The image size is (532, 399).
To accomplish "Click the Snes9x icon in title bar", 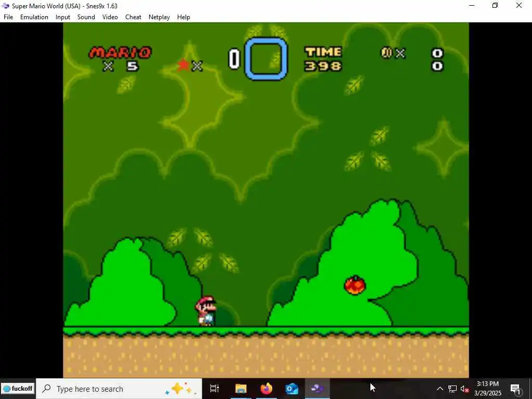I will coord(5,6).
